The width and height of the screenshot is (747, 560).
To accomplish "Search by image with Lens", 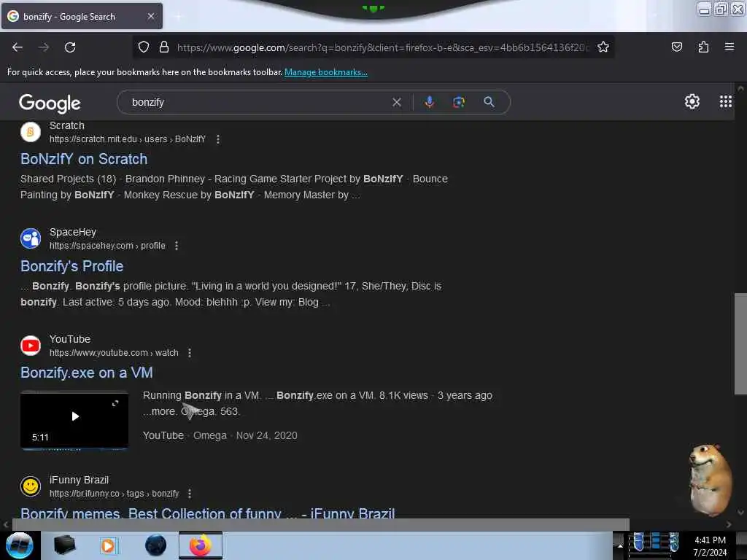I will pyautogui.click(x=459, y=102).
